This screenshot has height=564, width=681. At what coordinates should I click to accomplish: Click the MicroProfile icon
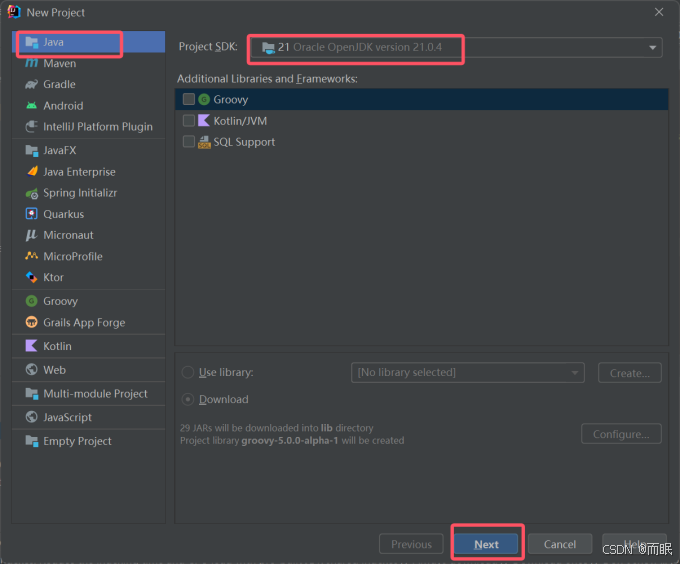(32, 256)
